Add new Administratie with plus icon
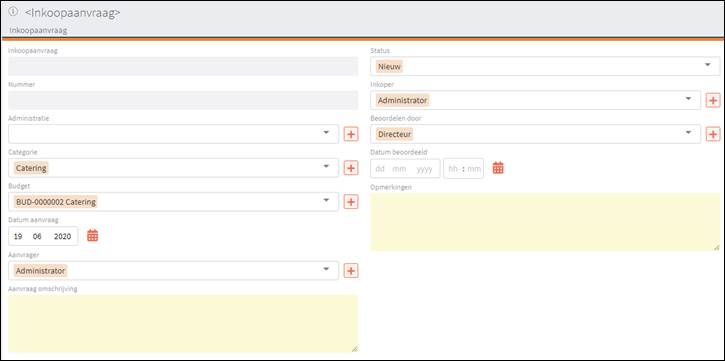 pyautogui.click(x=351, y=135)
